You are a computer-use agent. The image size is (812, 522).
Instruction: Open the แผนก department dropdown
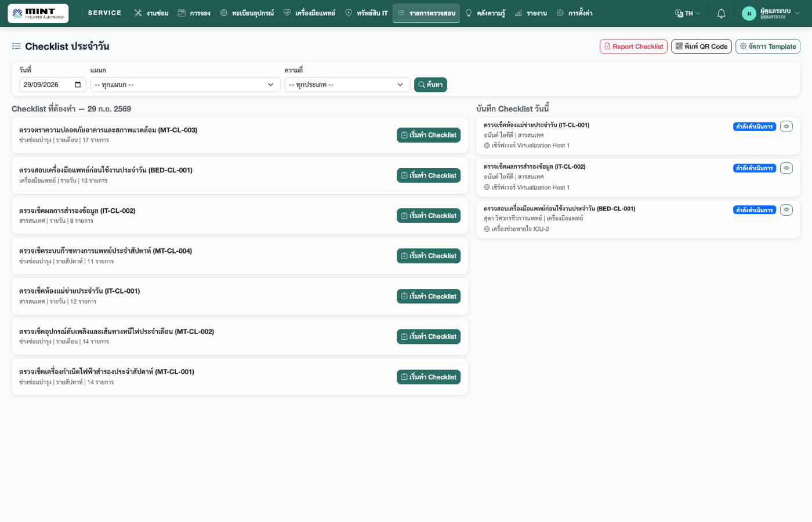(x=186, y=85)
